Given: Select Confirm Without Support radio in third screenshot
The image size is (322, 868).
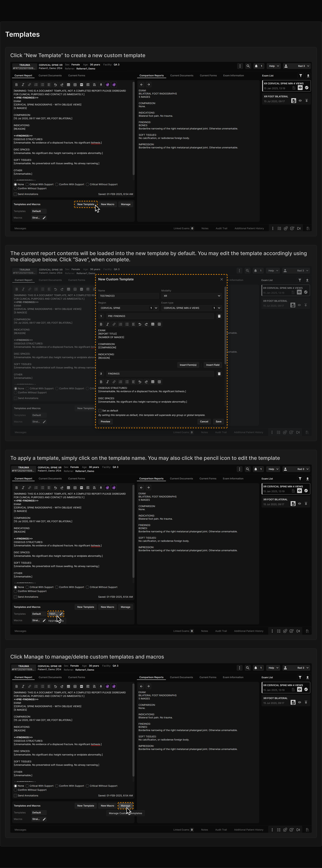Looking at the screenshot, I should tap(15, 591).
